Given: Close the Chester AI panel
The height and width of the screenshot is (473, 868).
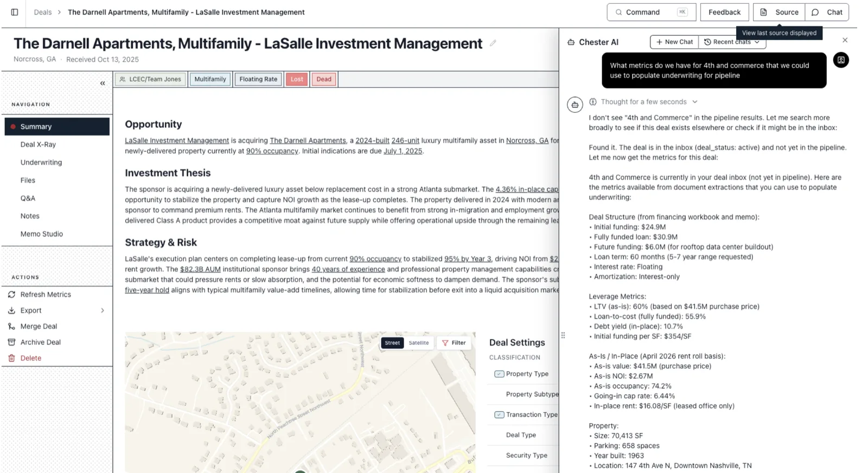Looking at the screenshot, I should [845, 40].
